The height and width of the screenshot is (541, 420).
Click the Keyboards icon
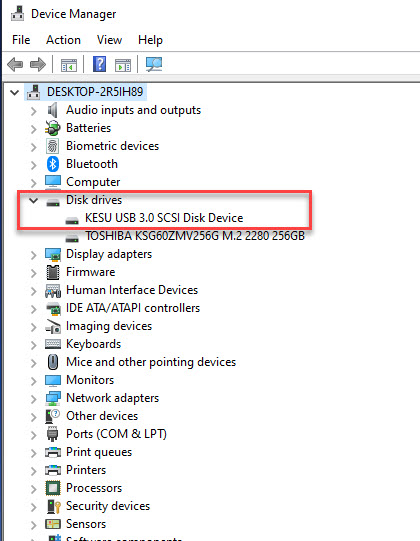click(x=53, y=344)
